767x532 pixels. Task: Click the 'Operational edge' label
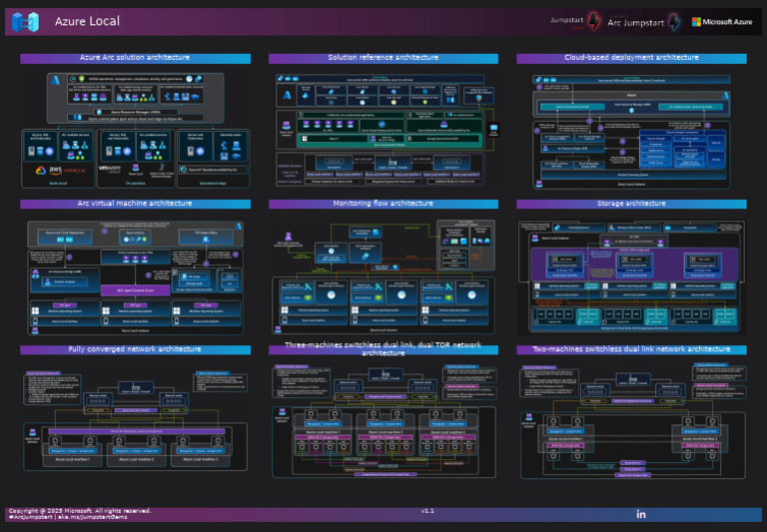[x=213, y=184]
